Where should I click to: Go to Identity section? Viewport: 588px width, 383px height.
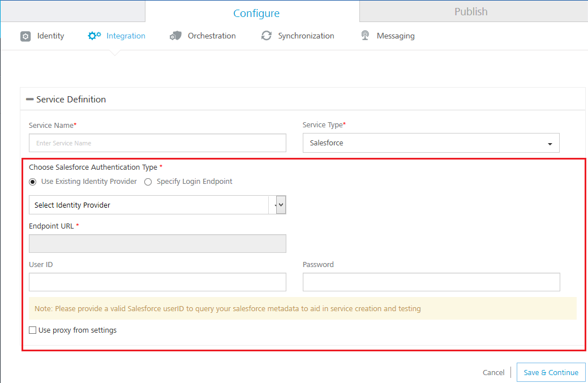[x=50, y=36]
